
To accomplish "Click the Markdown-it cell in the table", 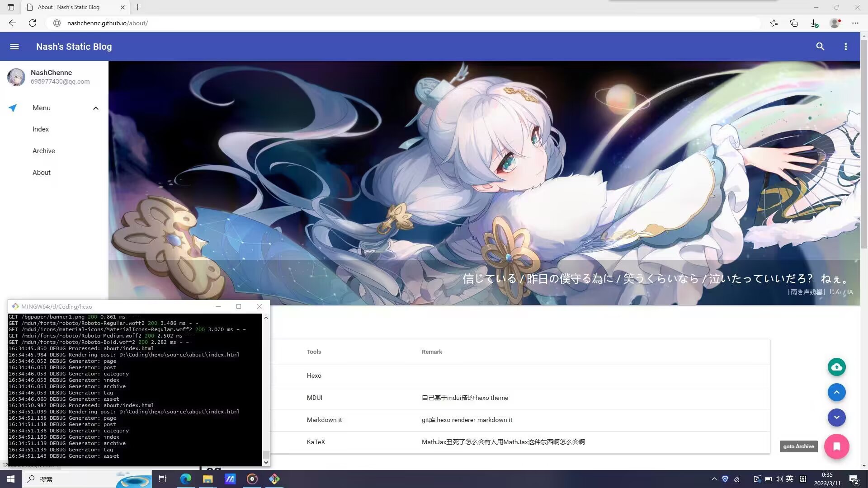I will coord(324,420).
